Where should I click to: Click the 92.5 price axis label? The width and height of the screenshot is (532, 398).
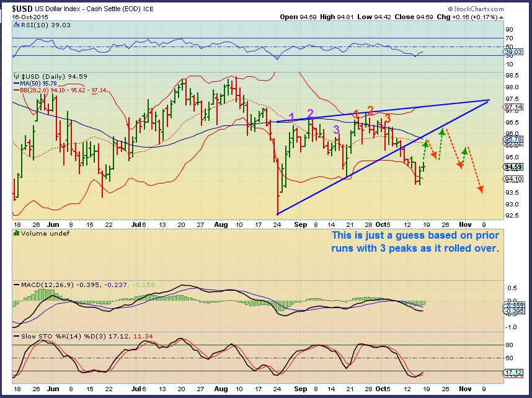512,216
